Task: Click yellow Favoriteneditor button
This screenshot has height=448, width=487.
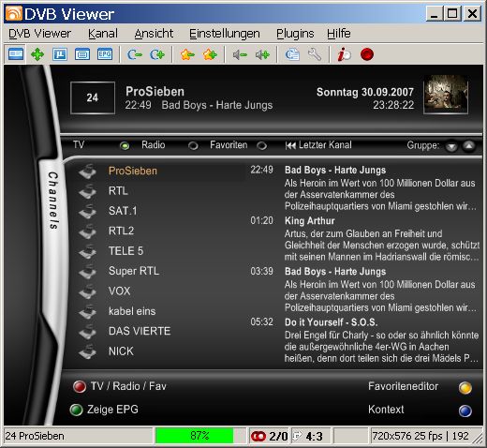Action: click(x=465, y=388)
